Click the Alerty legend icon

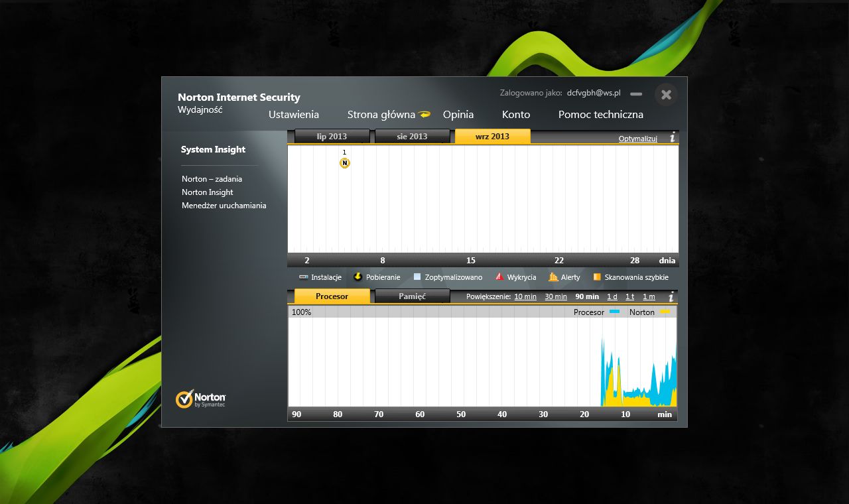(x=553, y=277)
